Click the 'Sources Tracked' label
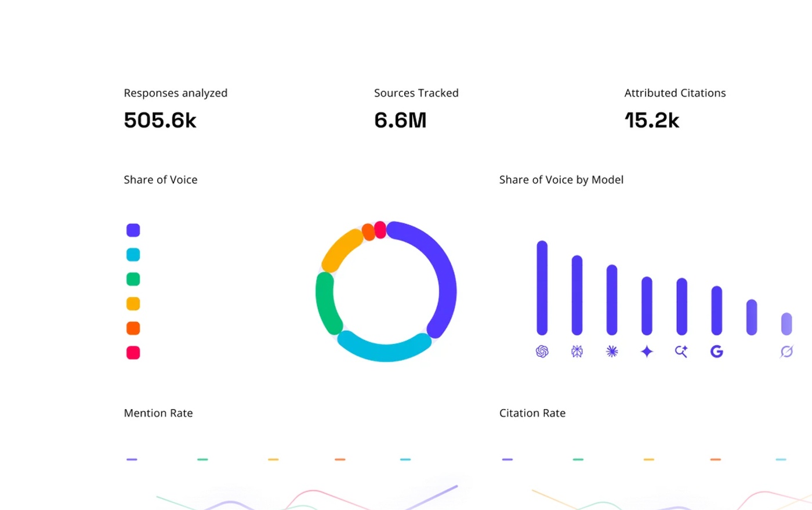Viewport: 812px width, 510px height. pyautogui.click(x=416, y=93)
